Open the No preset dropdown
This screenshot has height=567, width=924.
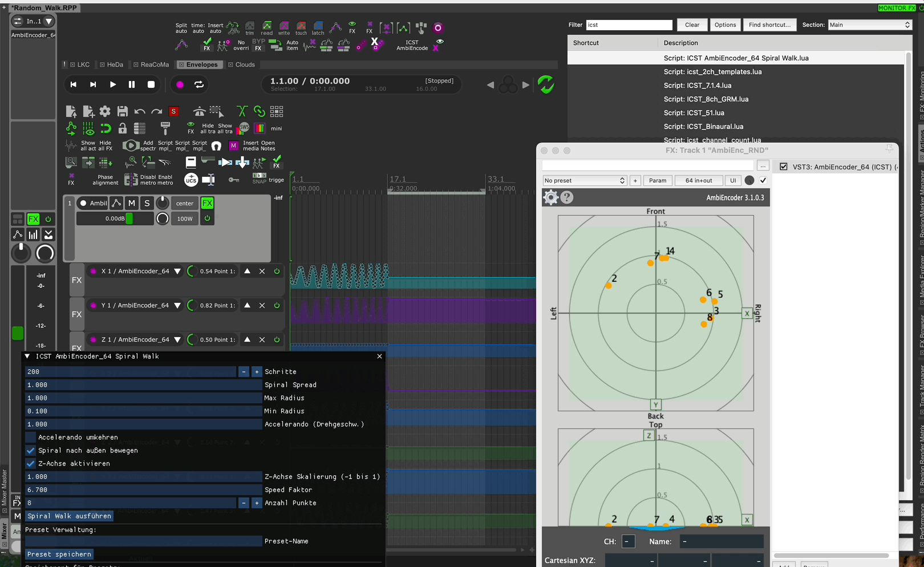[585, 180]
